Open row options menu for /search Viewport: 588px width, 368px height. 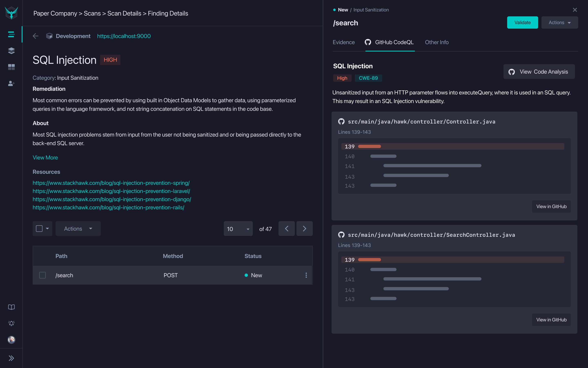coord(306,275)
